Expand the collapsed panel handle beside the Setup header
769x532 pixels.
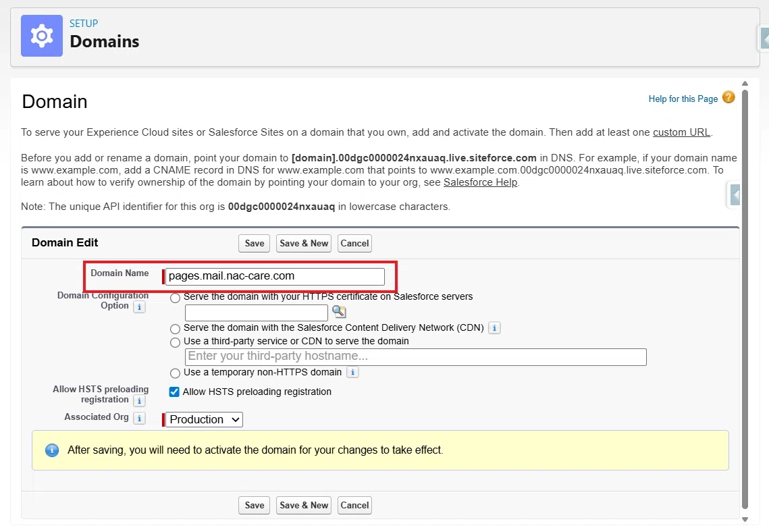764,38
